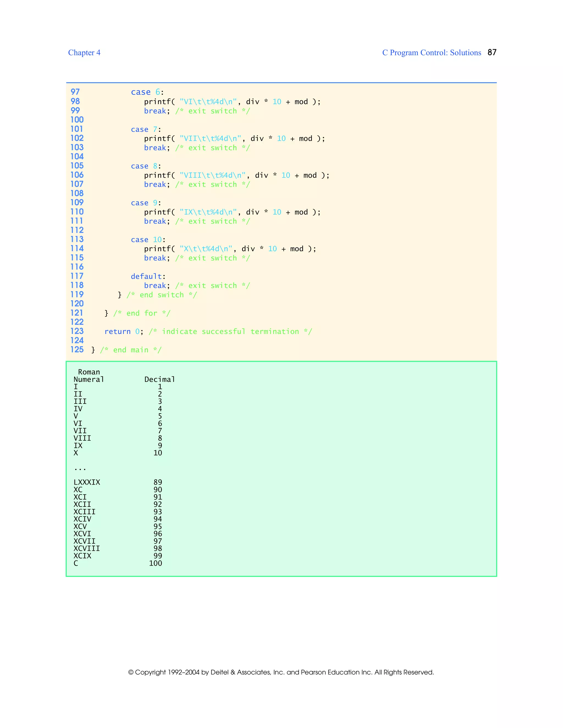
Task: Click the '/* end for */' comment
Action: [x=142, y=313]
